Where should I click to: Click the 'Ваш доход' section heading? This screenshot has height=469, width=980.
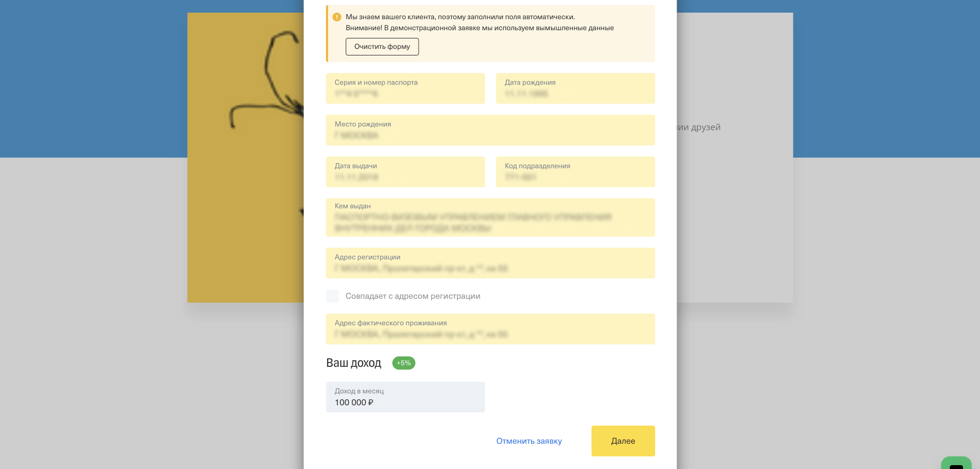tap(353, 363)
